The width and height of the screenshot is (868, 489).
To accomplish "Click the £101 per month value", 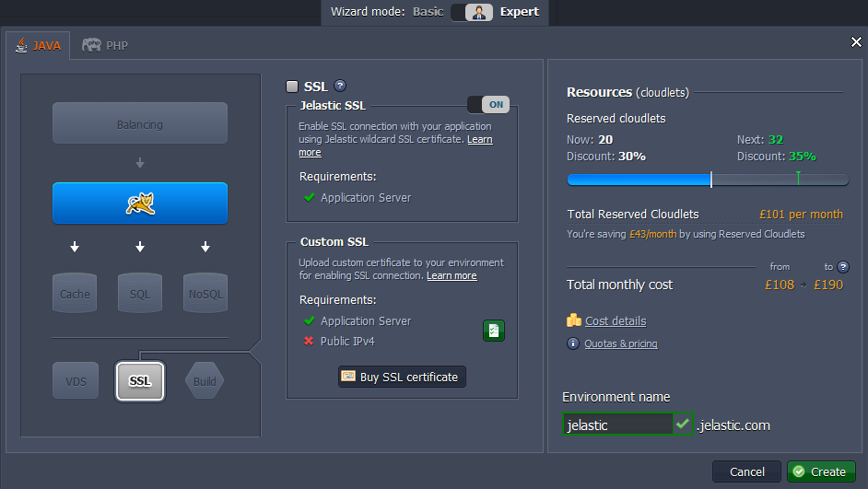I will coord(801,214).
